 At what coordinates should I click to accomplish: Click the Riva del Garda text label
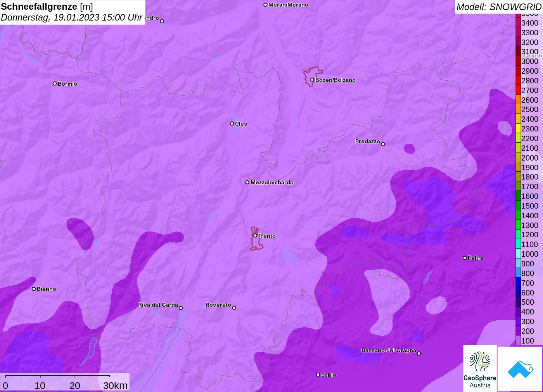tap(158, 305)
